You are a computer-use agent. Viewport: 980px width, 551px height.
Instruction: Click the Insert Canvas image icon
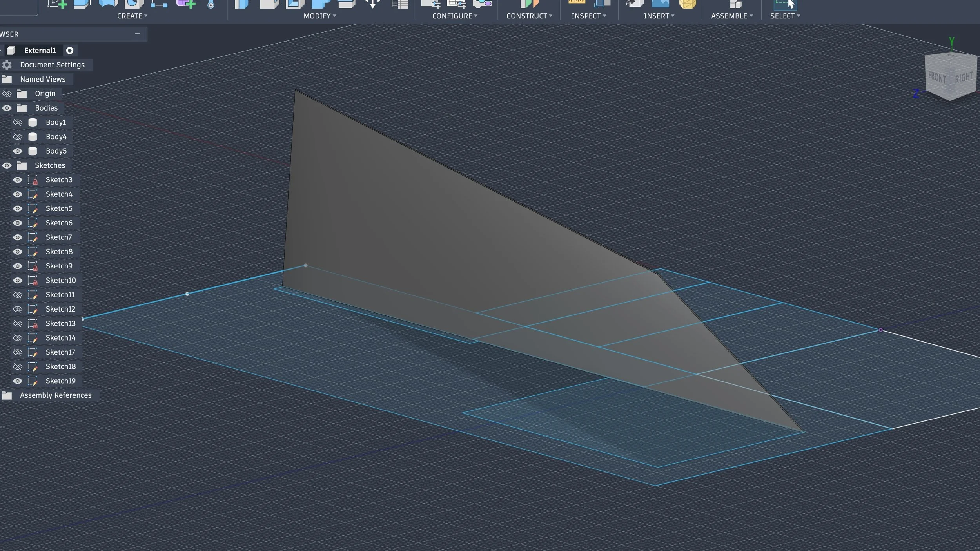point(660,4)
